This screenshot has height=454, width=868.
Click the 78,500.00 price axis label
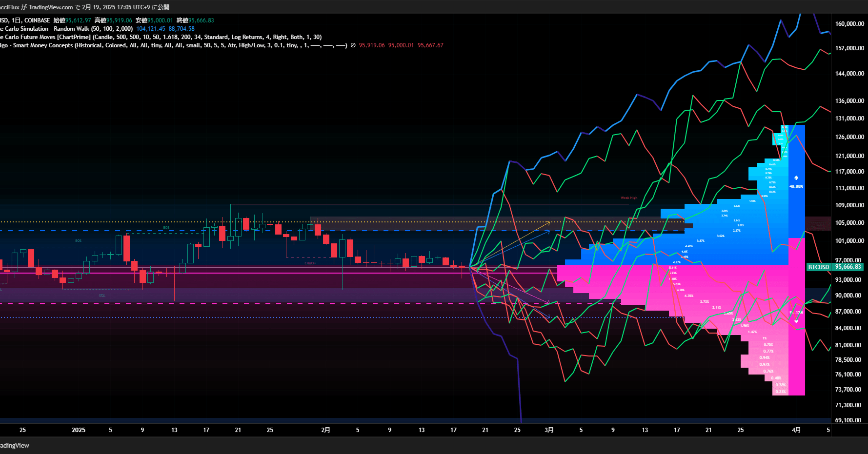point(848,360)
